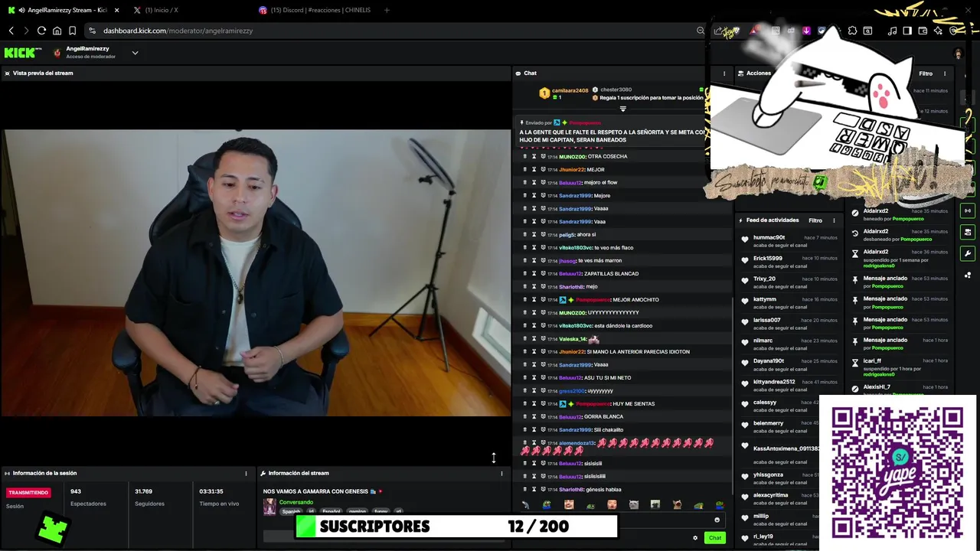Insert the second quick emote (Pepe)
Viewport: 980px width, 551px height.
click(547, 505)
